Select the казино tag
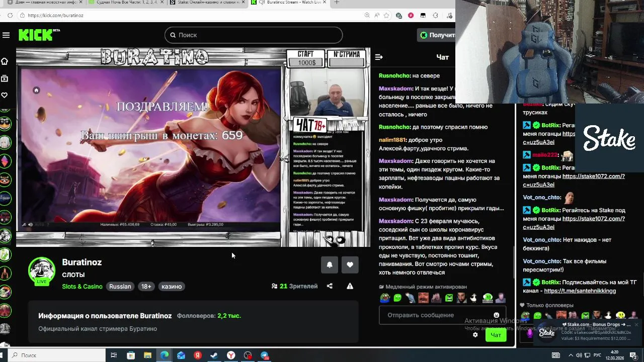The height and width of the screenshot is (362, 644). point(172,287)
